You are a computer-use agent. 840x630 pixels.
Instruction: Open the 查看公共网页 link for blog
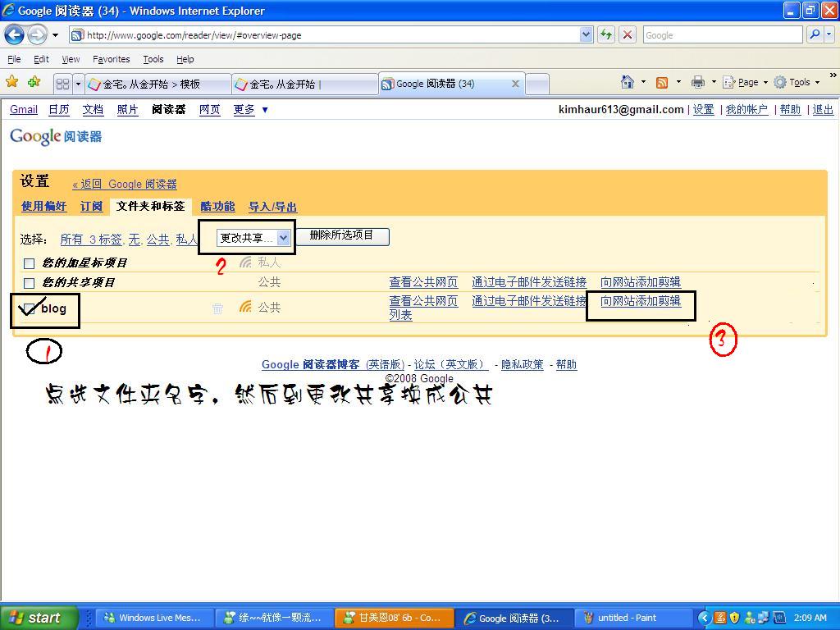422,301
